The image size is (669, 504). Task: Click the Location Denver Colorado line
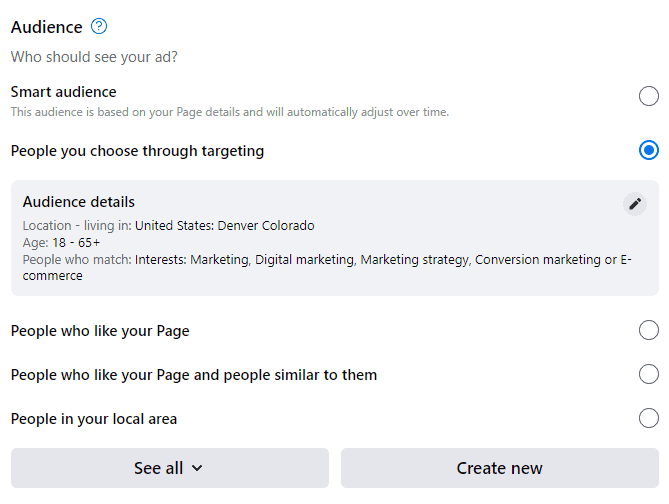click(x=168, y=226)
